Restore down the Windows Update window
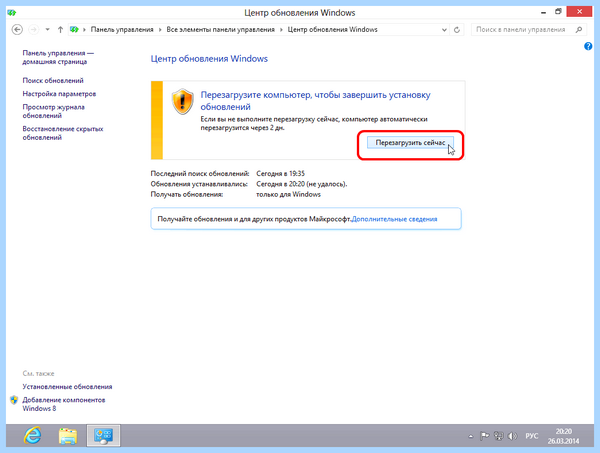Image resolution: width=600 pixels, height=453 pixels. [x=558, y=12]
